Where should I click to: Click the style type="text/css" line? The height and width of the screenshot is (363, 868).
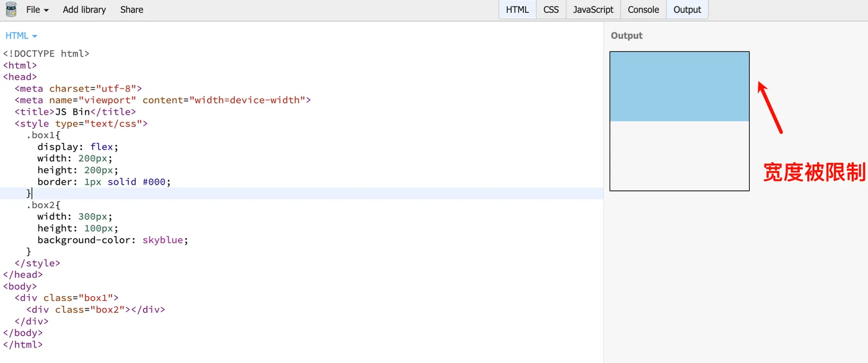pos(81,123)
